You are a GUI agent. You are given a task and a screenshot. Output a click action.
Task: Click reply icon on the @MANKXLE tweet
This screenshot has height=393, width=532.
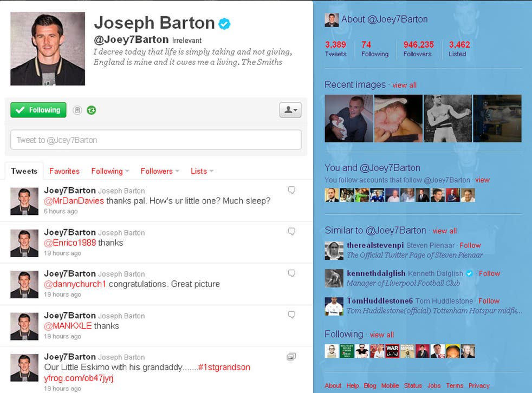[x=291, y=315]
